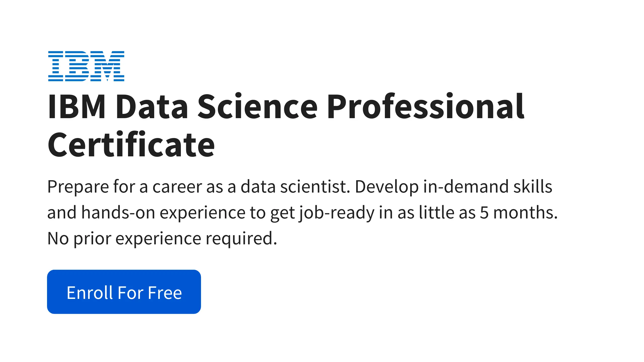
Task: Click the word career in the description
Action: 177,187
